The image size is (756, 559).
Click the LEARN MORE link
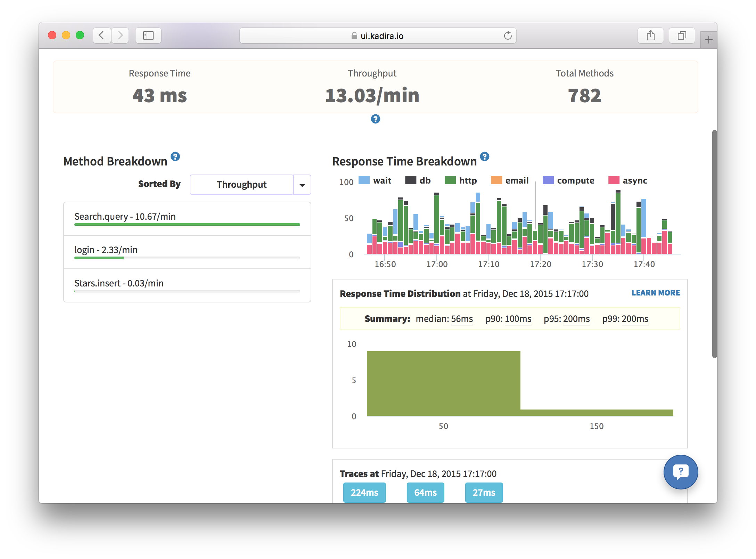point(655,293)
